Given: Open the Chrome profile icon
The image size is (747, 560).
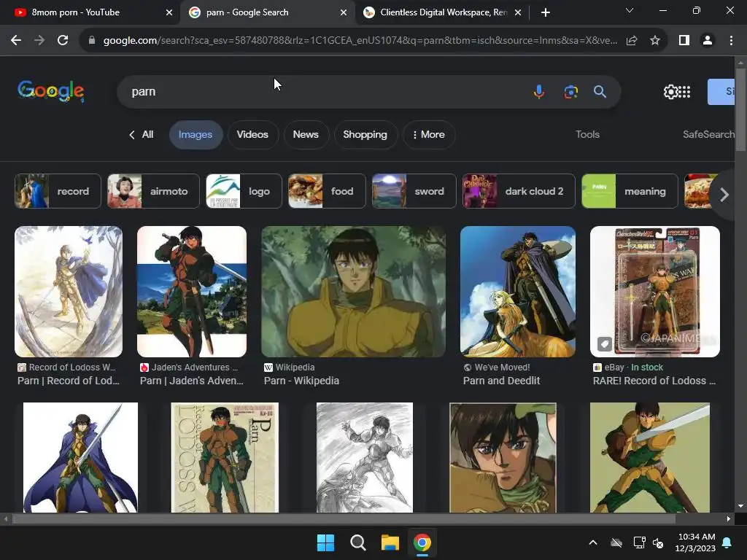Looking at the screenshot, I should 708,41.
